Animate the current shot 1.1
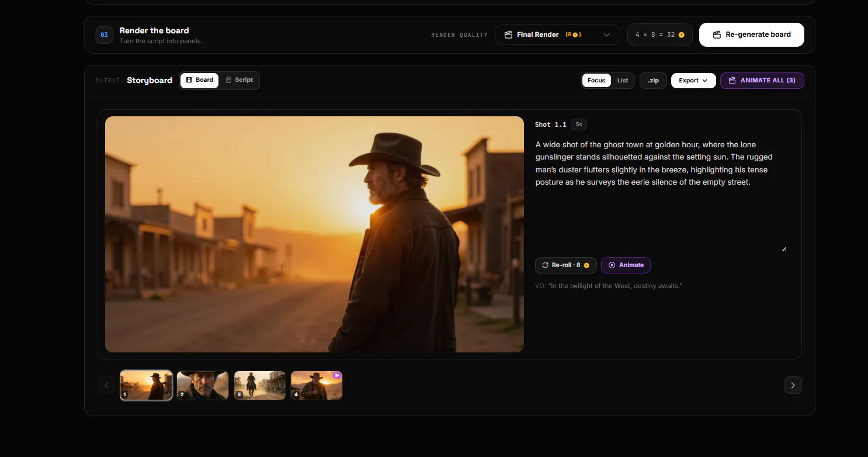 click(x=626, y=265)
